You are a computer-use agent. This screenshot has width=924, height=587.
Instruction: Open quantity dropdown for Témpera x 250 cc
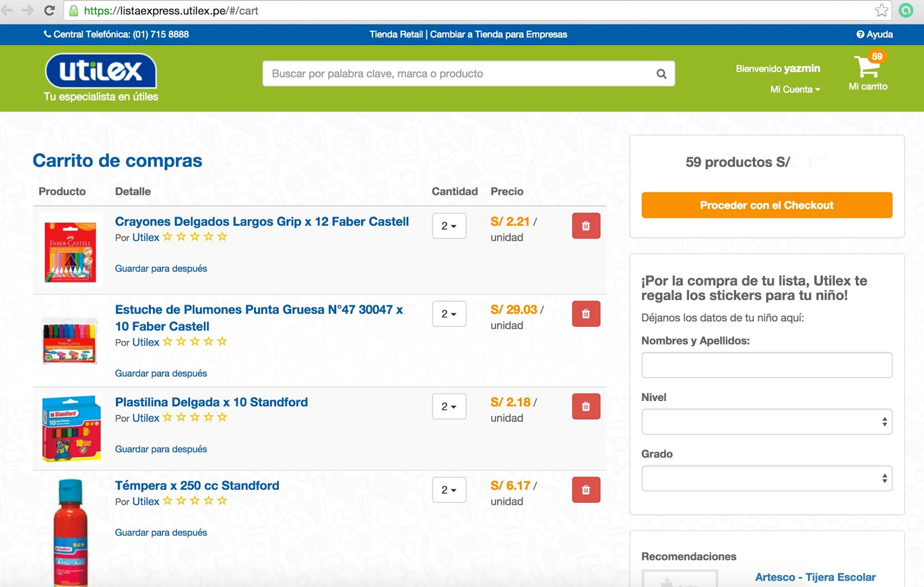tap(449, 490)
